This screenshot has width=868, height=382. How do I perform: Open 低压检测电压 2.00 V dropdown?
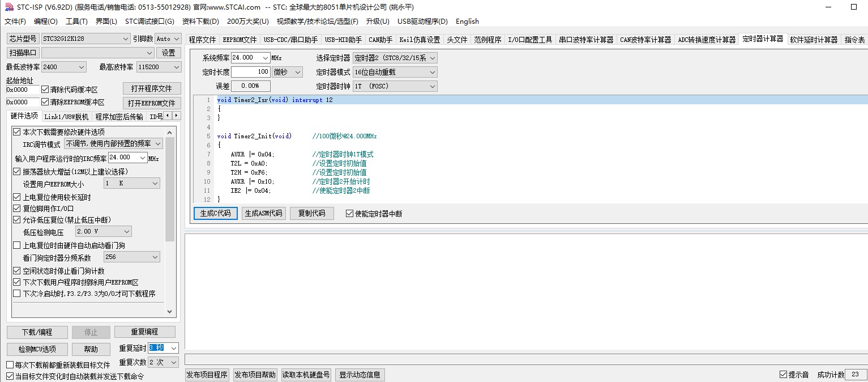[104, 232]
